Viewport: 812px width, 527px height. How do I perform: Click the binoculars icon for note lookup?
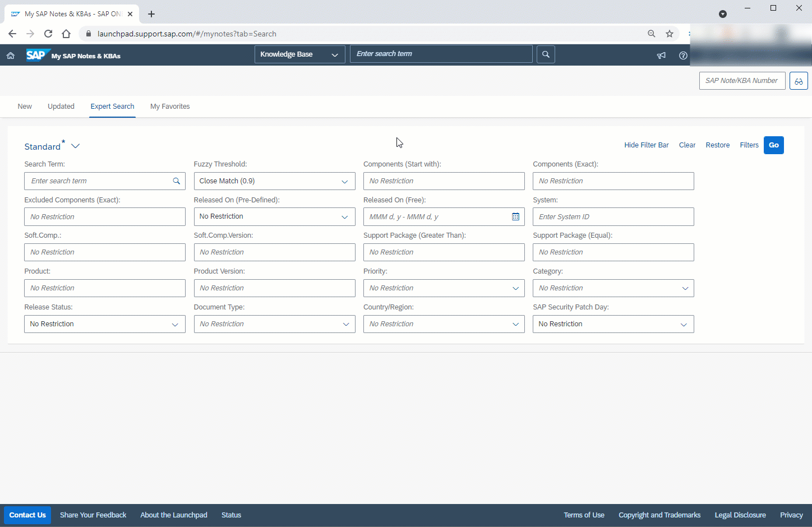[x=798, y=81]
